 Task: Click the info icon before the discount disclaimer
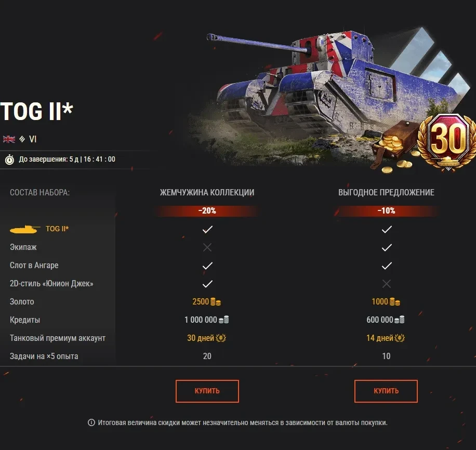click(x=91, y=422)
